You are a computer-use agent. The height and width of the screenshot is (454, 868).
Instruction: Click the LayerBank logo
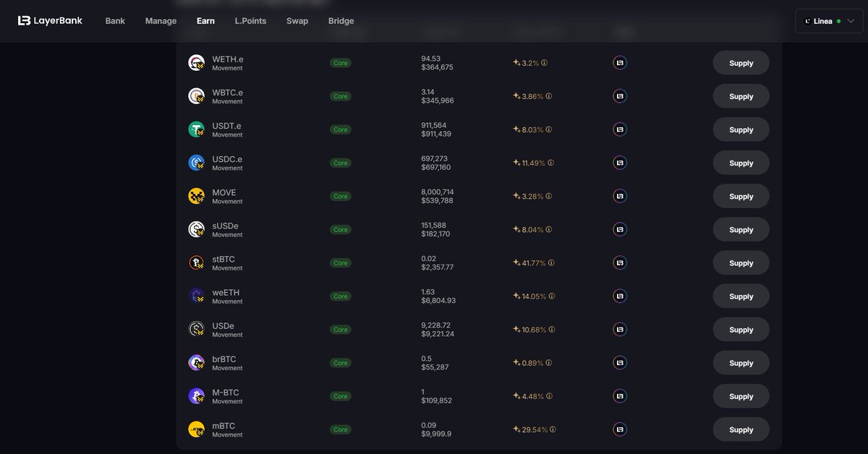click(50, 21)
